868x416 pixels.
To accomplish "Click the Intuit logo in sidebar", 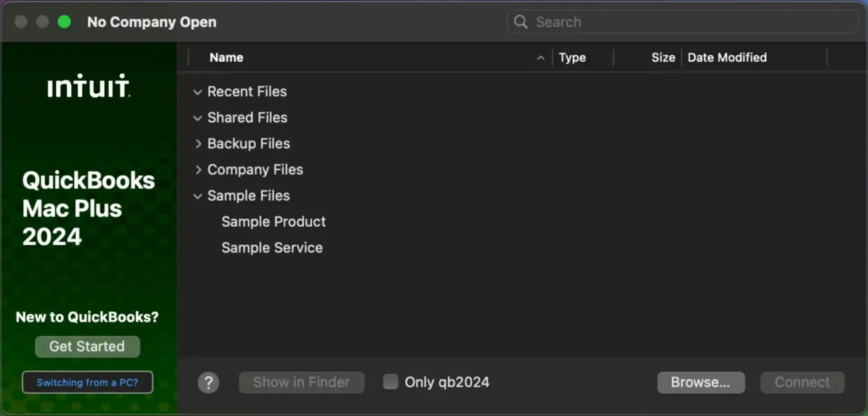I will click(x=88, y=86).
